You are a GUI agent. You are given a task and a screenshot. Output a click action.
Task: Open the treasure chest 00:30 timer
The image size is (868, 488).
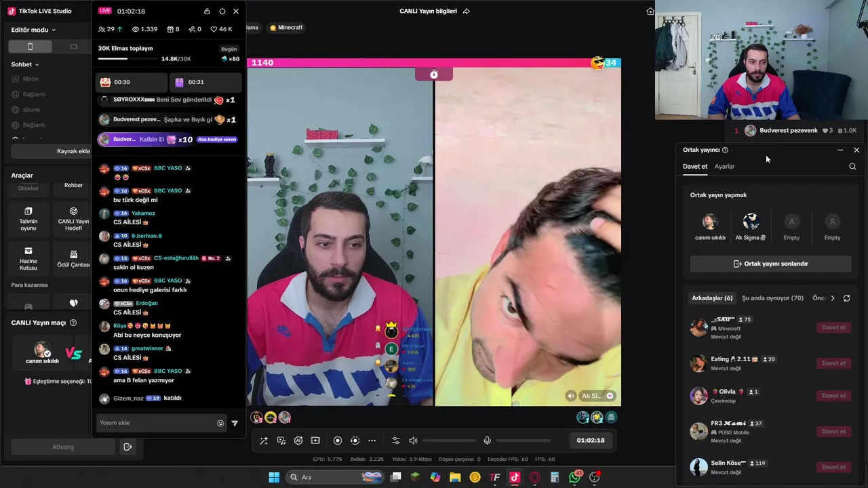click(x=131, y=82)
